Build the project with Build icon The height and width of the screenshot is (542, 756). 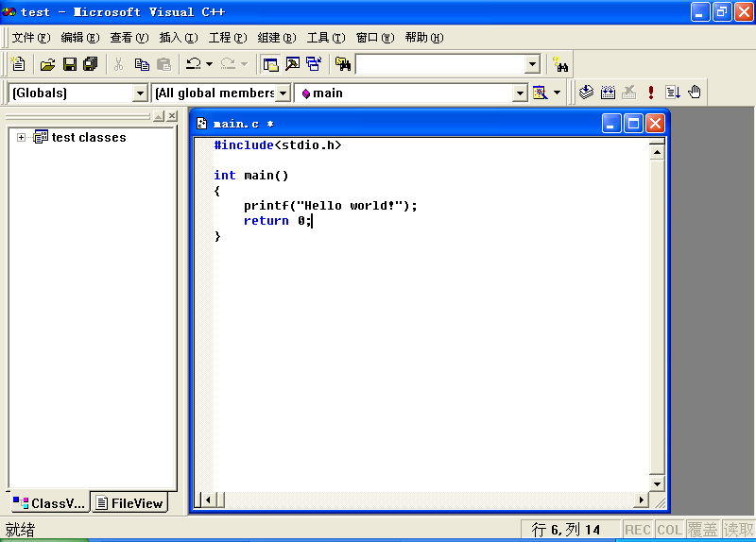click(x=608, y=92)
